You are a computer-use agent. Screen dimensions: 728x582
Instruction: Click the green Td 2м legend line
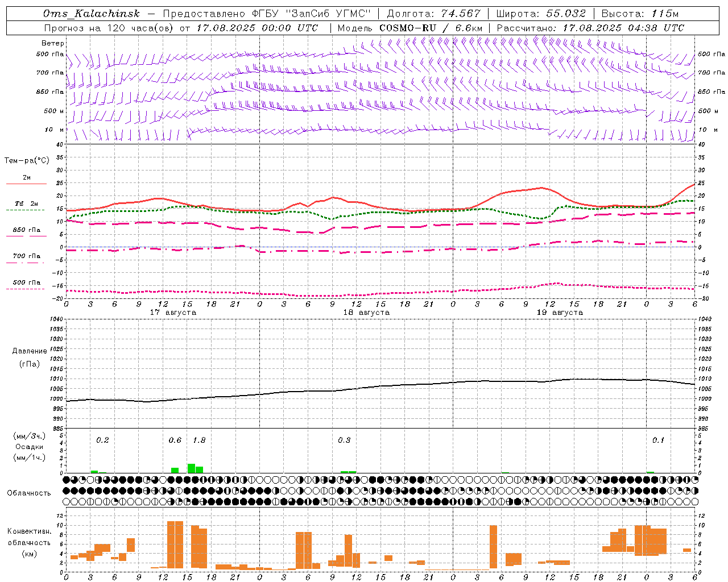click(25, 210)
